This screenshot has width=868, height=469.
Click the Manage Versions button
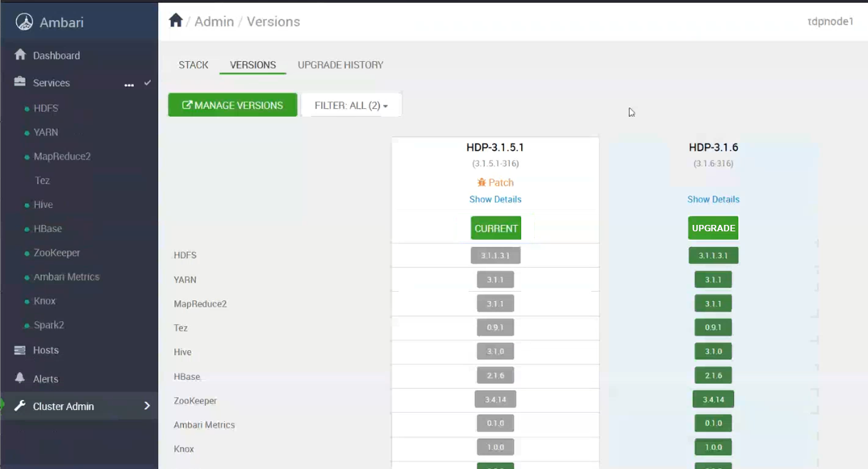click(233, 105)
